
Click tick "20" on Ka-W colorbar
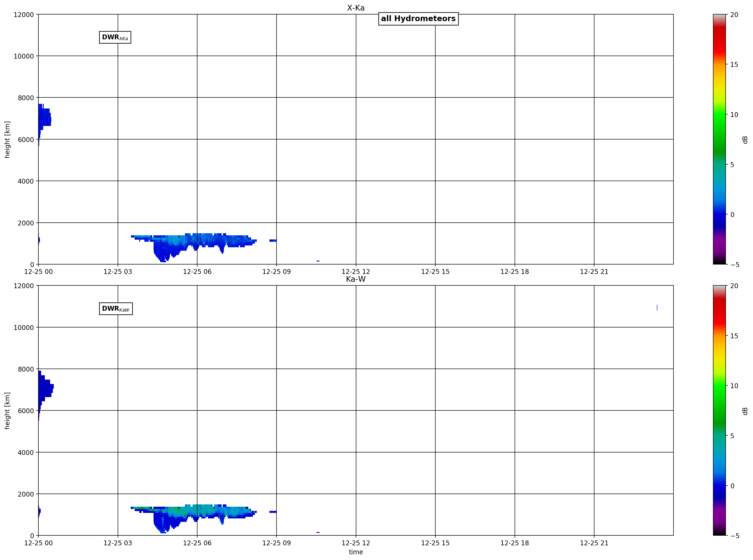coord(734,286)
